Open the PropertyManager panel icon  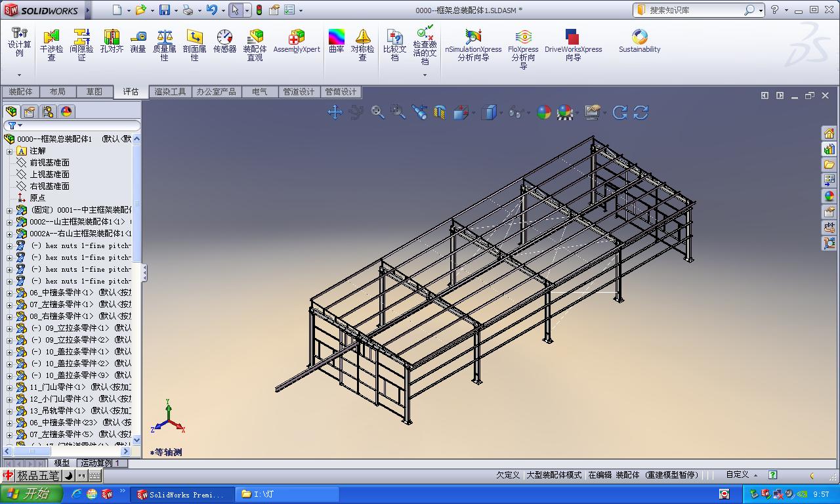pos(30,112)
